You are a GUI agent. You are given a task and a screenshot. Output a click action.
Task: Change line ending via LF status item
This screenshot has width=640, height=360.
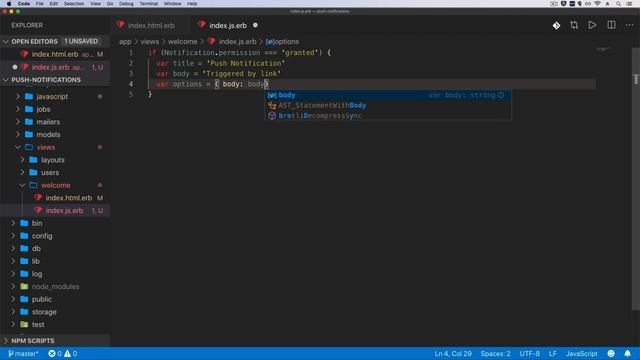click(552, 353)
